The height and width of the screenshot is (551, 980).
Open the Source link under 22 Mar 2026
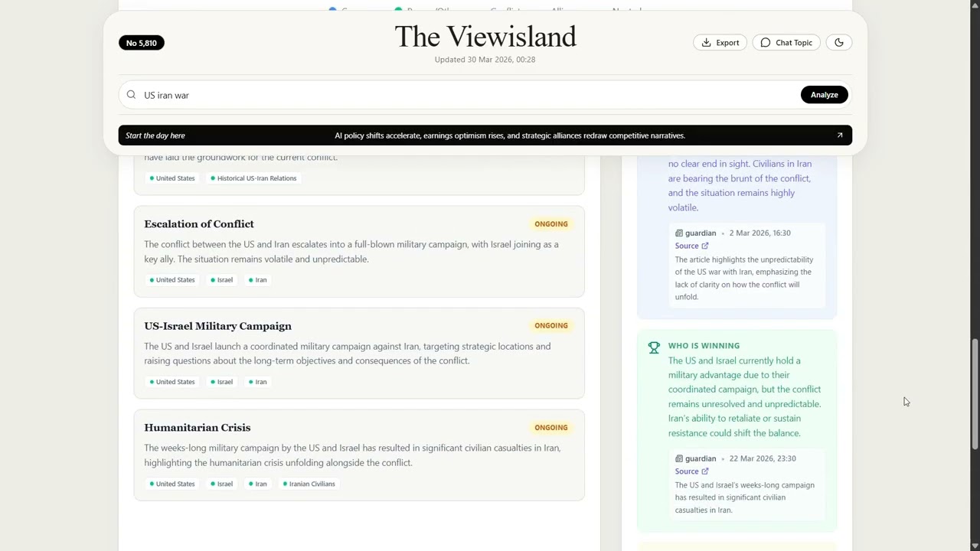(692, 471)
